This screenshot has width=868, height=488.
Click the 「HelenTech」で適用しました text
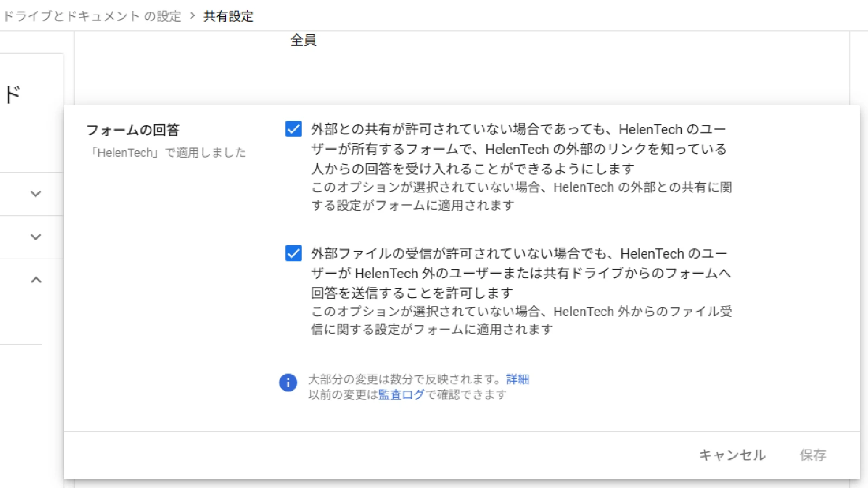(168, 152)
